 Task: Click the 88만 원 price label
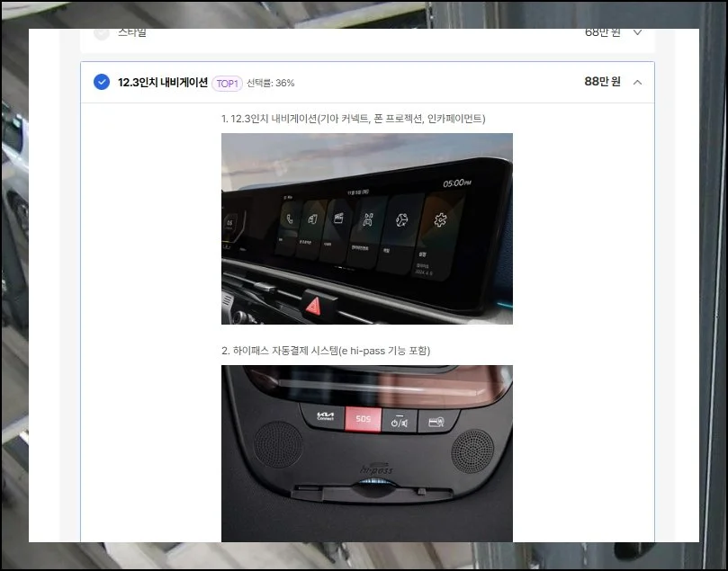tap(602, 82)
